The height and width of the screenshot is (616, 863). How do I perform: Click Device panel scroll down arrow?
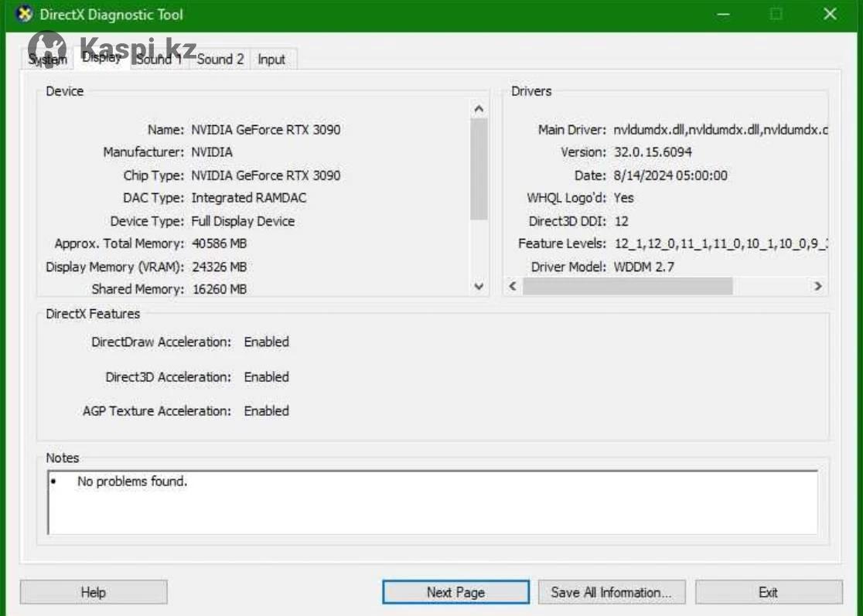pos(479,286)
